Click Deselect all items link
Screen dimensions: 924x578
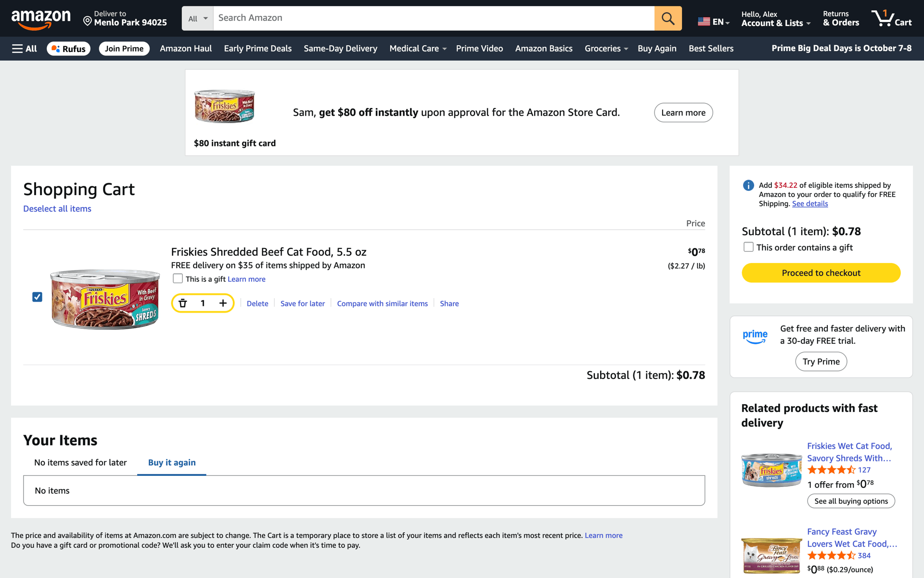coord(57,209)
